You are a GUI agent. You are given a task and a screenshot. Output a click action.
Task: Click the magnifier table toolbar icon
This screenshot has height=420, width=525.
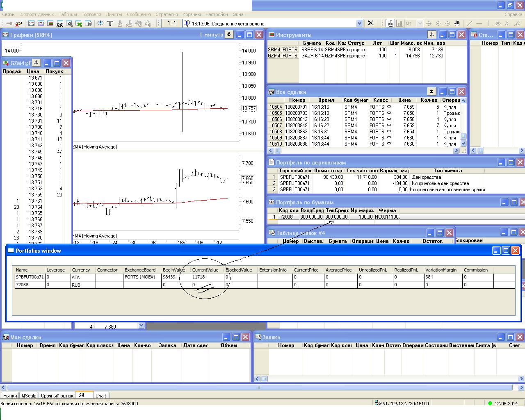69,23
